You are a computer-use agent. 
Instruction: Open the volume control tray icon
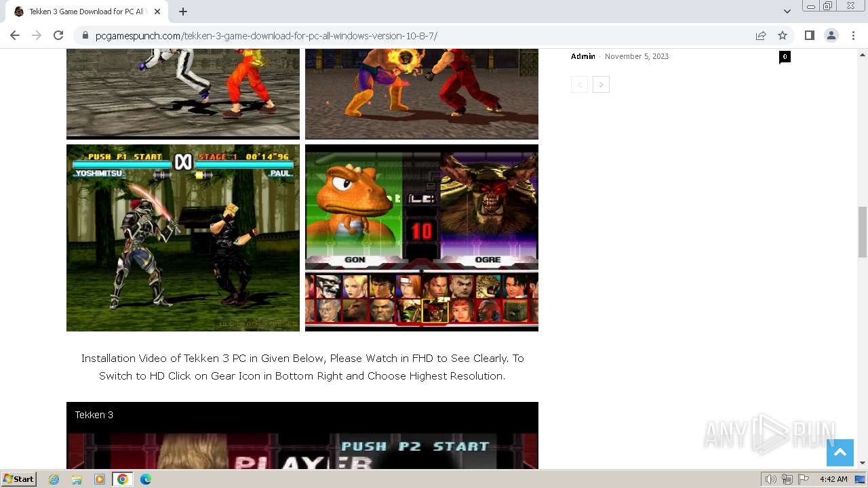coord(770,479)
